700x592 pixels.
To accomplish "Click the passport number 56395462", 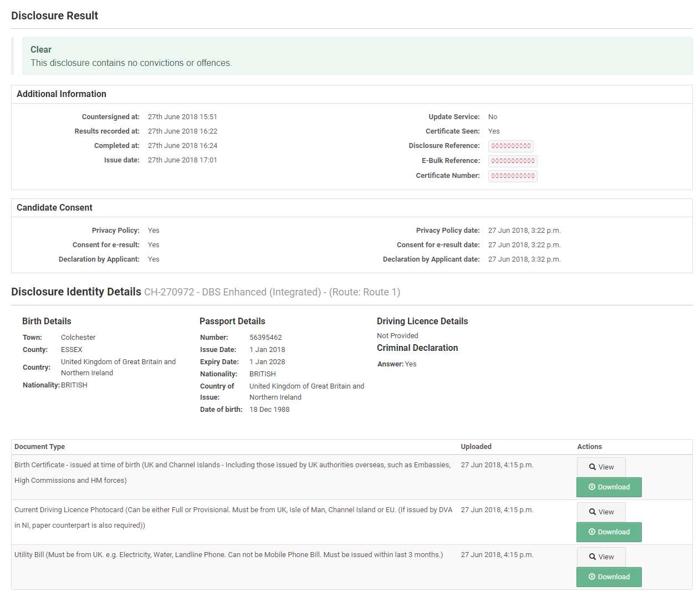I will [265, 338].
